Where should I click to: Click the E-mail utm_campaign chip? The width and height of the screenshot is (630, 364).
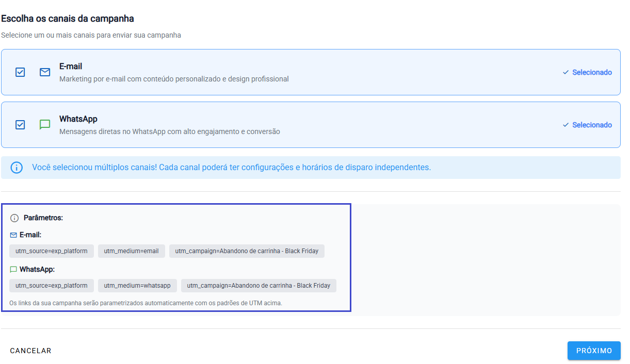(247, 251)
